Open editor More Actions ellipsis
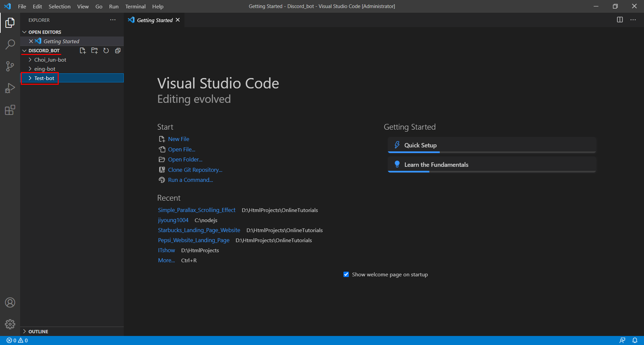The image size is (644, 345). (x=633, y=20)
